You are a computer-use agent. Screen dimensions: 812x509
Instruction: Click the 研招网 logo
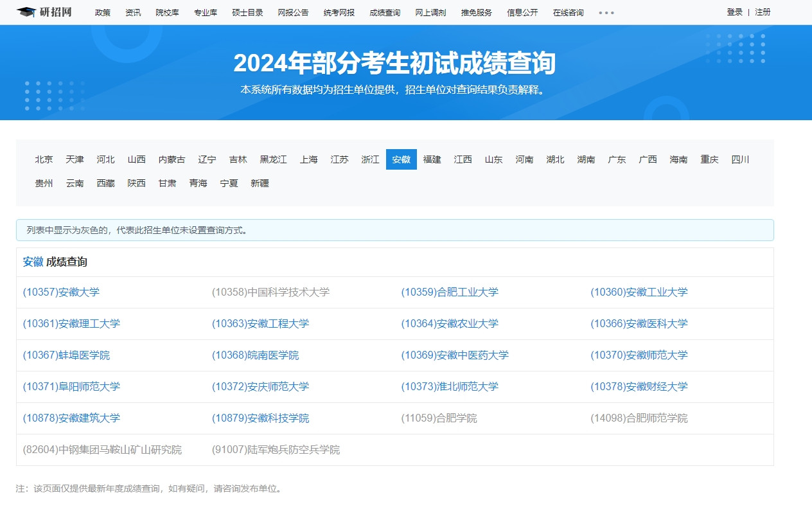click(44, 12)
